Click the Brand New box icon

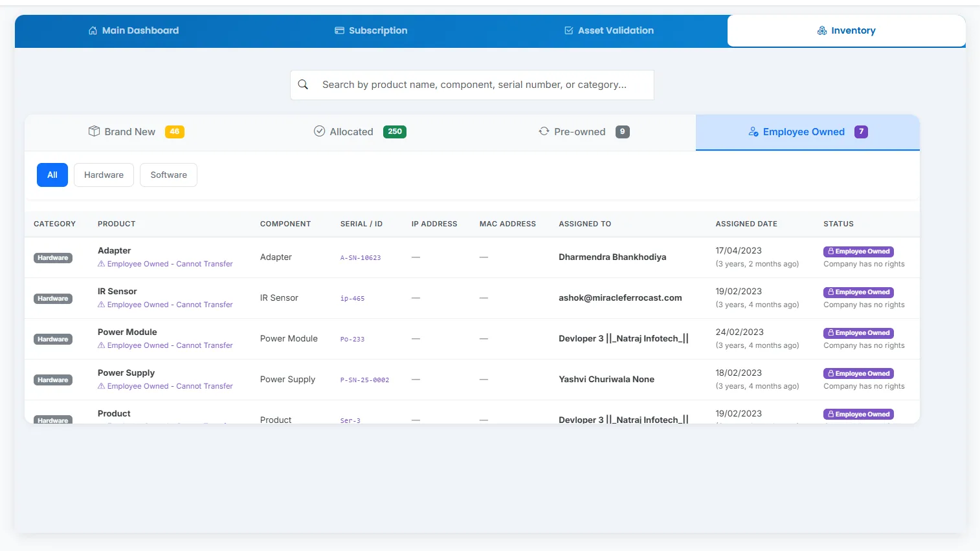(94, 131)
